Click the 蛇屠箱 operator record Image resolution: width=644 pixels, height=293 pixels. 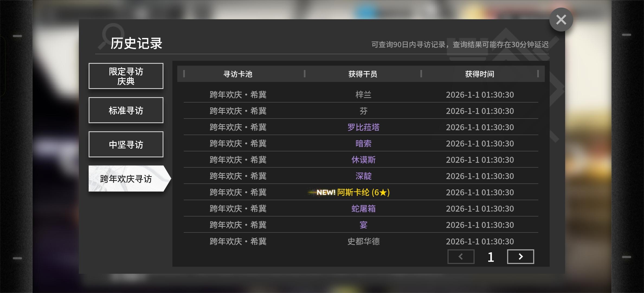(363, 208)
